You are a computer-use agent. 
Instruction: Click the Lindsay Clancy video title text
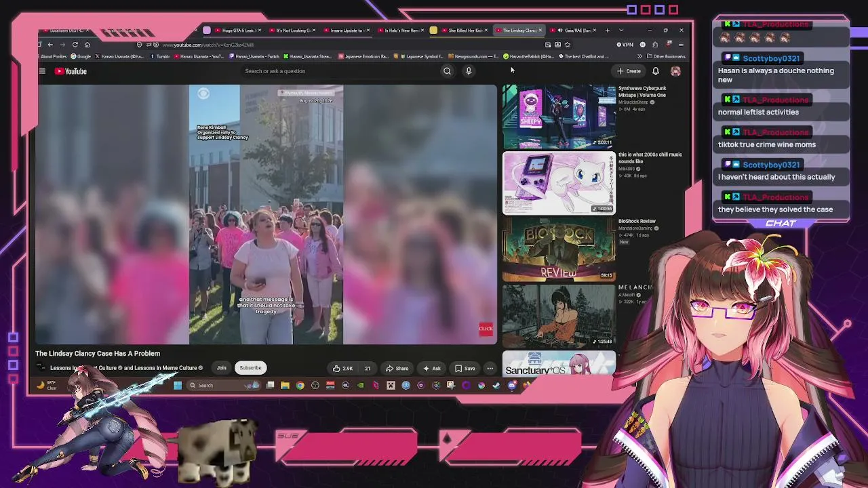click(98, 353)
